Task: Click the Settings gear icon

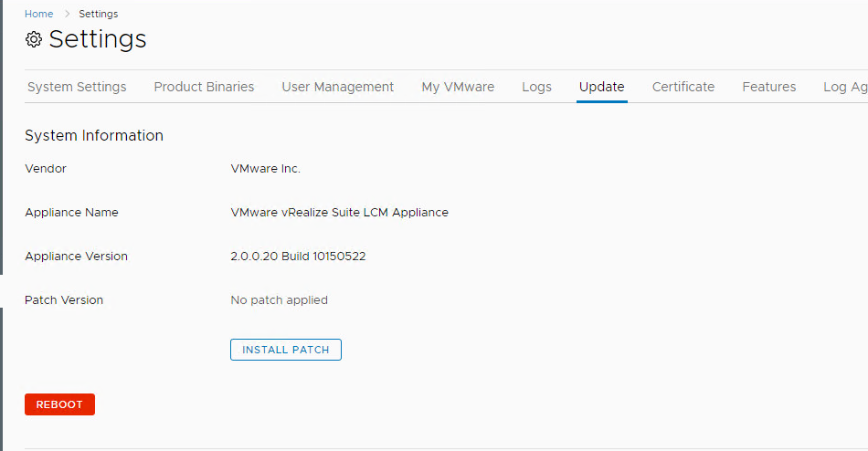Action: click(x=34, y=39)
